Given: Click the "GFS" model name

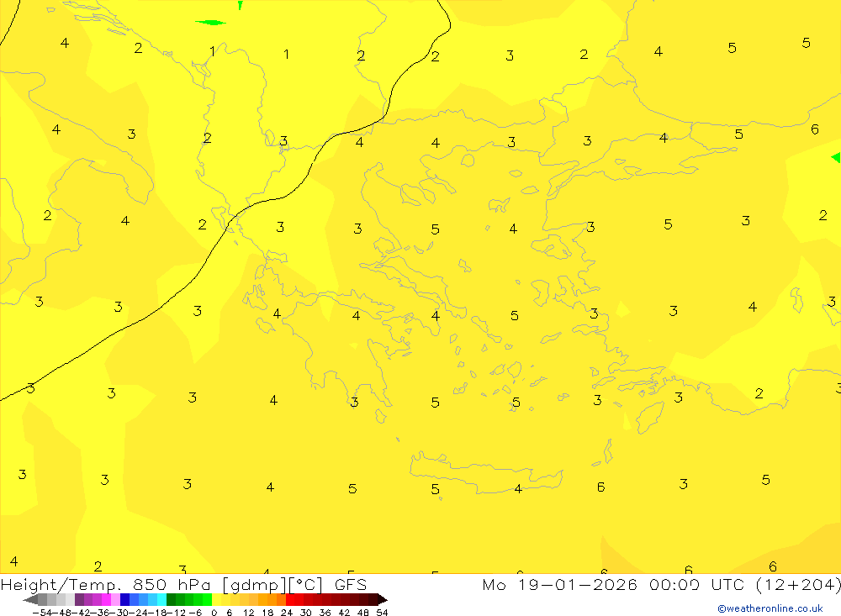Looking at the screenshot, I should click(x=351, y=584).
